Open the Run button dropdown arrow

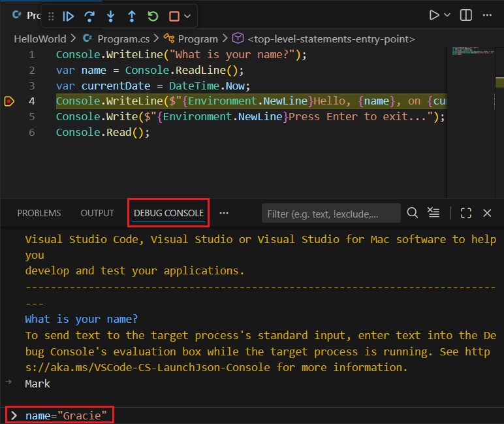(447, 15)
